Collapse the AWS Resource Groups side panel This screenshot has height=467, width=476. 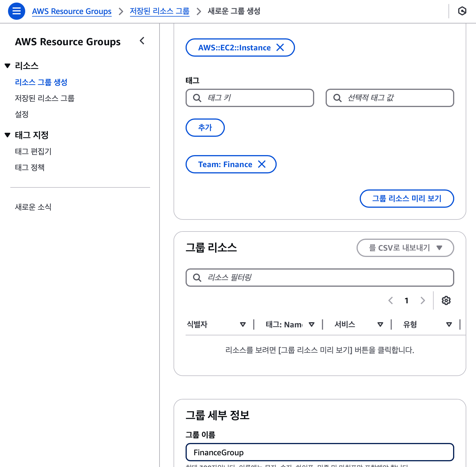142,41
